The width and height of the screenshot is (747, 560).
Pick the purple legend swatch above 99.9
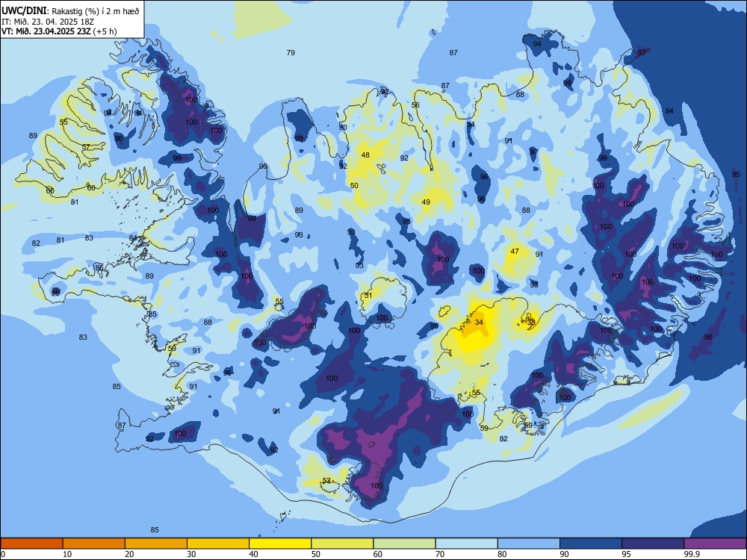coord(715,544)
